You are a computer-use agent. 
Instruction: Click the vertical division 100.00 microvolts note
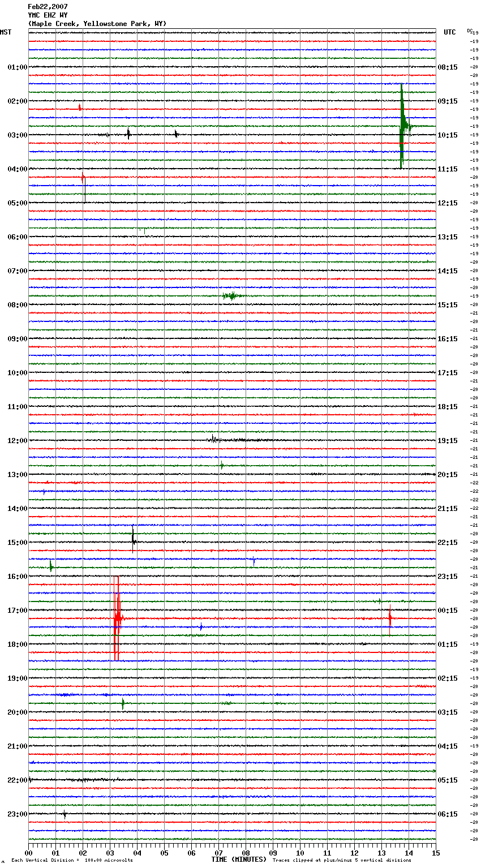tap(72, 861)
